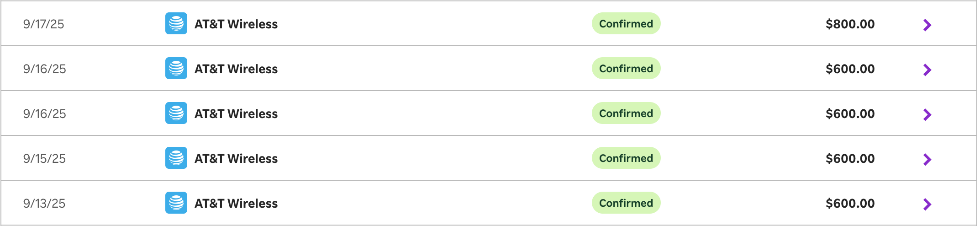980x226 pixels.
Task: Expand the upper 9/16/25 payment chevron
Action: [x=927, y=70]
